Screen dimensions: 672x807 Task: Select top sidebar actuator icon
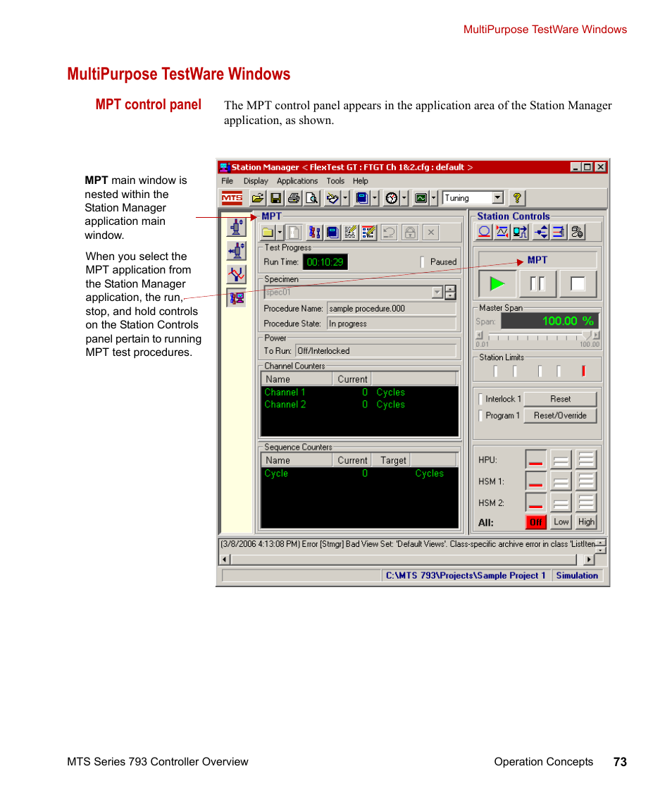(x=237, y=227)
